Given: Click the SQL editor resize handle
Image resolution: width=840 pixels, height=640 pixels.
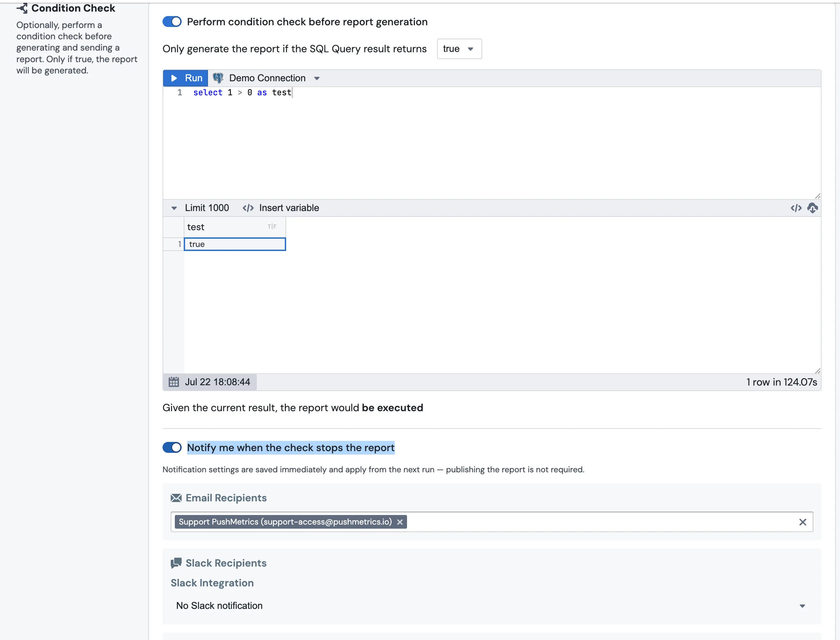Looking at the screenshot, I should pyautogui.click(x=817, y=196).
